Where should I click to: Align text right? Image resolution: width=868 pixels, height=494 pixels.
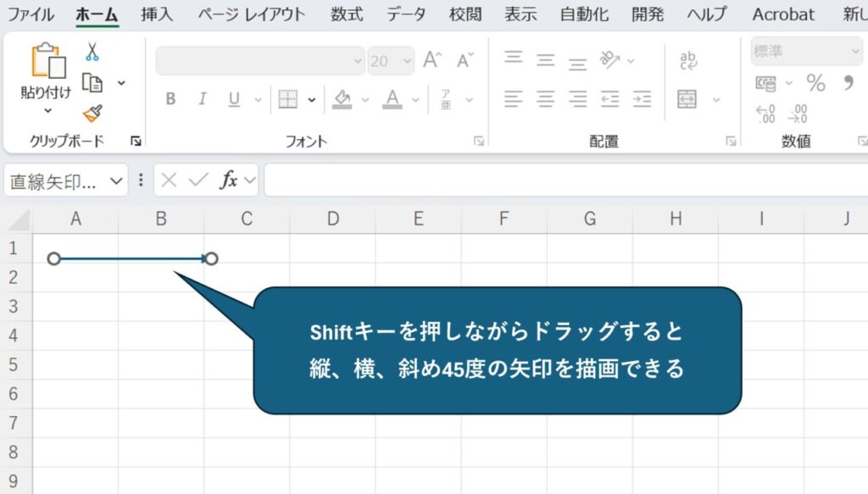click(x=577, y=100)
